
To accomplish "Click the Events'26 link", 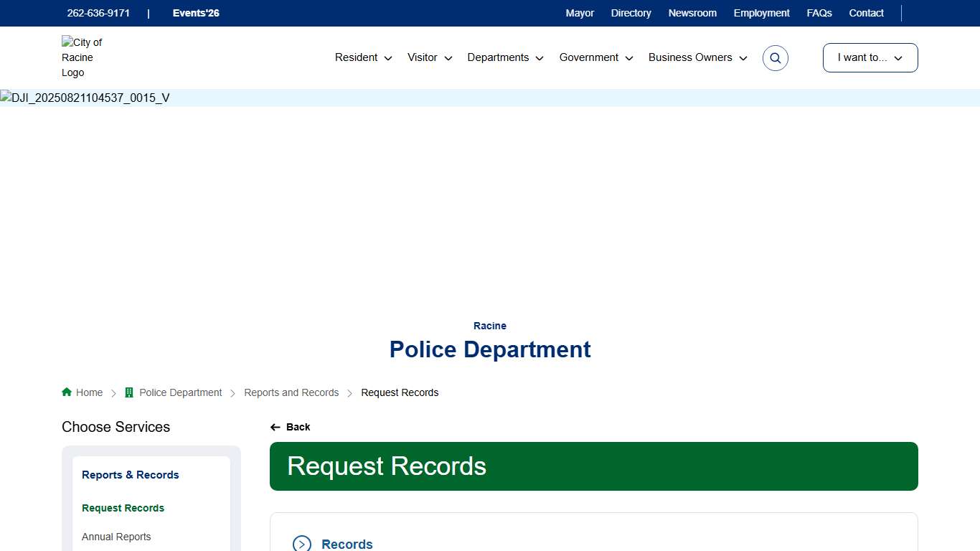I will 195,13.
